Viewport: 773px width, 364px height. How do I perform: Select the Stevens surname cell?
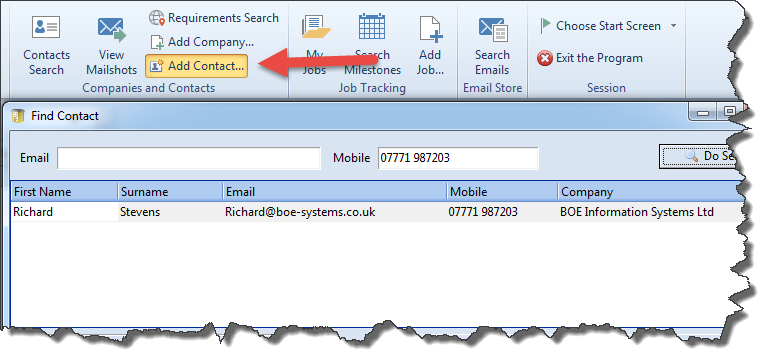171,212
